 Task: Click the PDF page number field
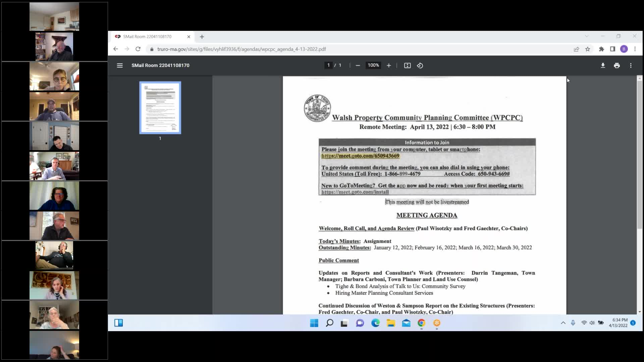[328, 65]
